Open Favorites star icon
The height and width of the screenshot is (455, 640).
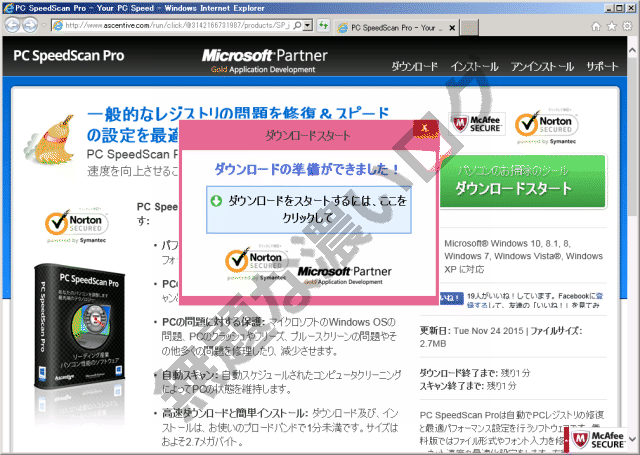611,26
